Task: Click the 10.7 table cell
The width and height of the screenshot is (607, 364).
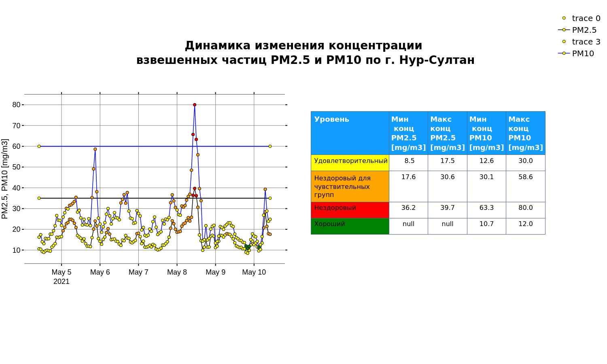Action: (486, 226)
